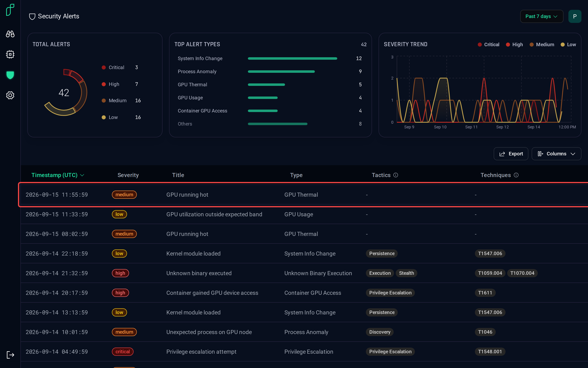Open the P user avatar
This screenshot has width=588, height=368.
tap(575, 16)
